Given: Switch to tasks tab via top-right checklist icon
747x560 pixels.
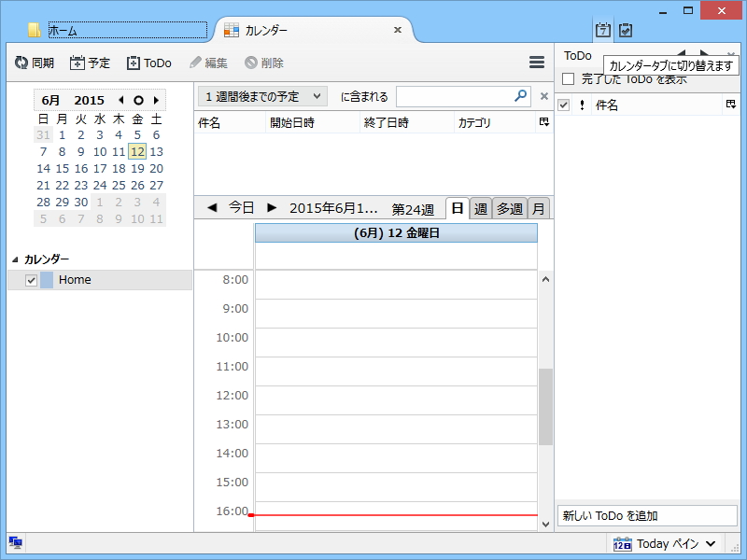Looking at the screenshot, I should point(626,31).
